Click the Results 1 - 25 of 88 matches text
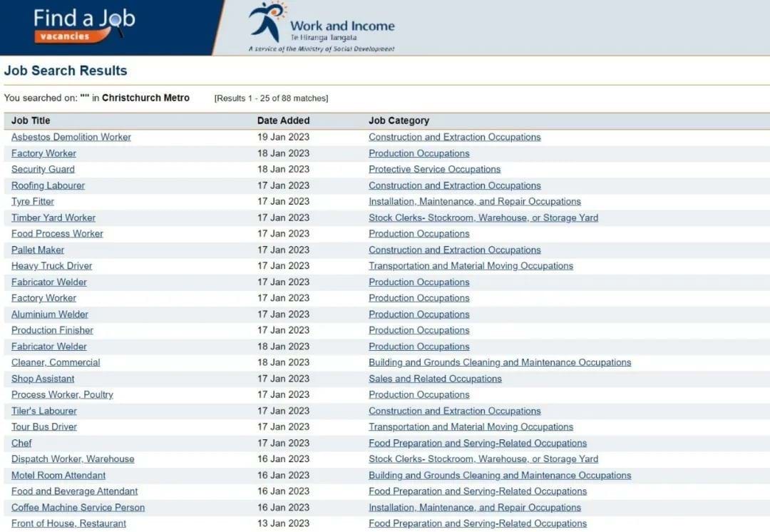 [271, 98]
